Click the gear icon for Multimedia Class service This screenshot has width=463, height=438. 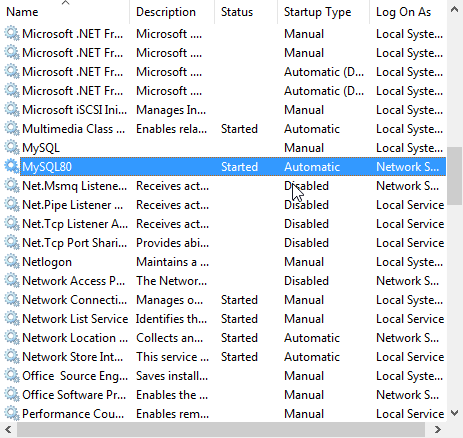pyautogui.click(x=12, y=129)
